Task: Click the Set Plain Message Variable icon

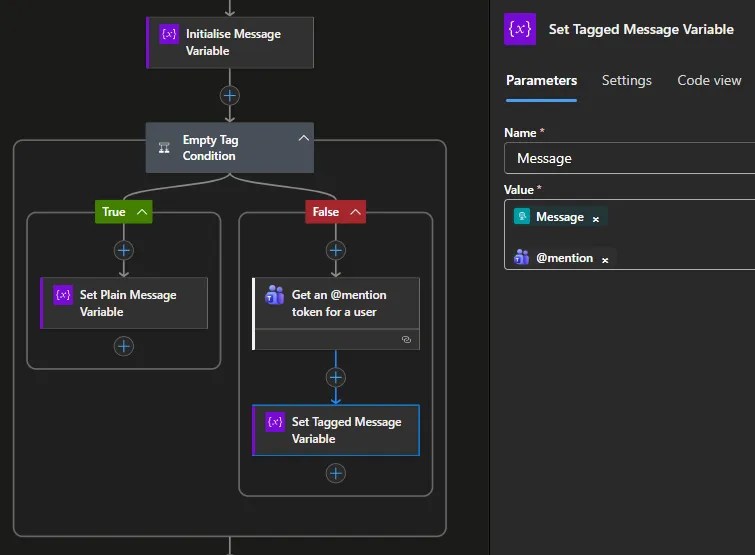Action: point(63,295)
